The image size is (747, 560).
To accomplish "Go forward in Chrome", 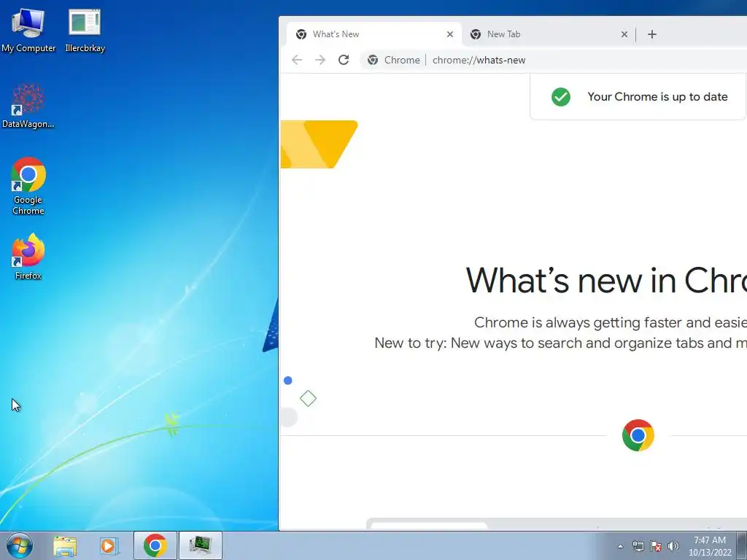I will coord(320,60).
